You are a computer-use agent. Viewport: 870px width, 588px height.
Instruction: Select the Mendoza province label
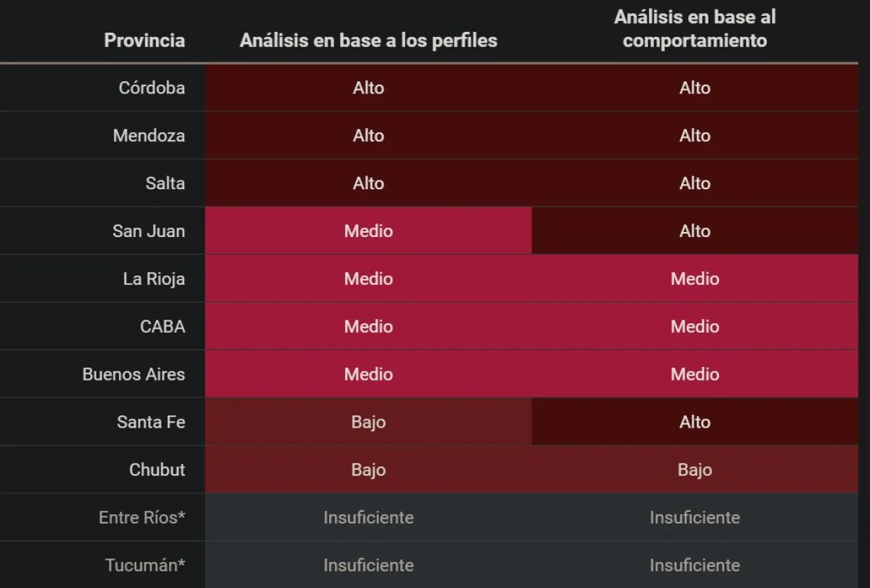149,136
